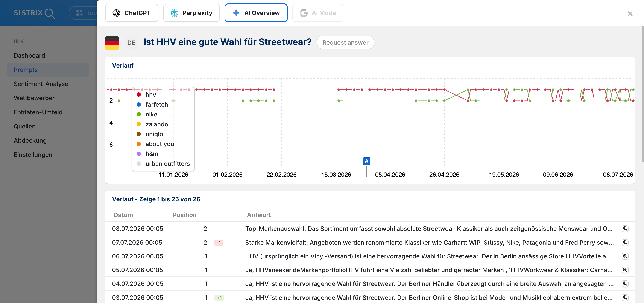This screenshot has height=303, width=644.
Task: Click the Antwort column header
Action: 259,215
